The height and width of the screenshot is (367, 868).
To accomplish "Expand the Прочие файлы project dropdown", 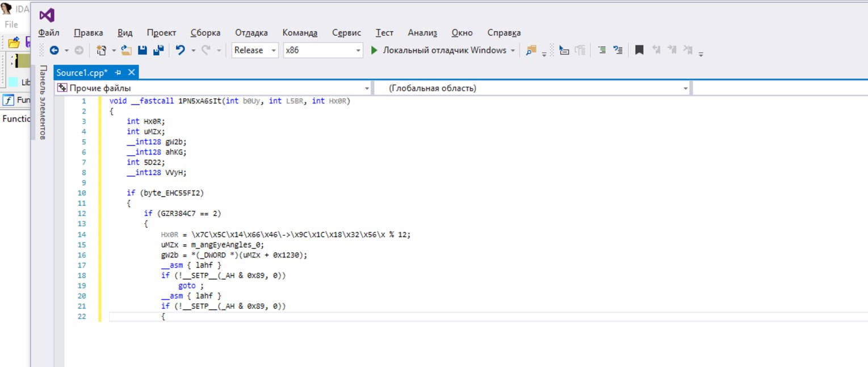I will point(366,89).
